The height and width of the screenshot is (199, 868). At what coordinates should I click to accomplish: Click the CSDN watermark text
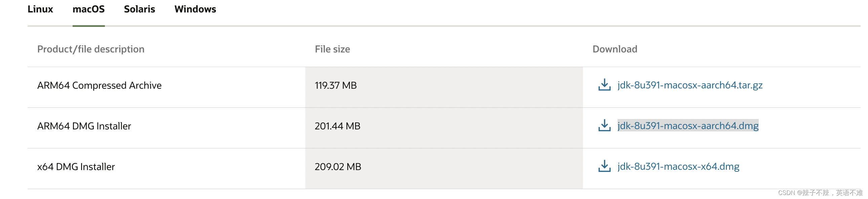tap(820, 193)
